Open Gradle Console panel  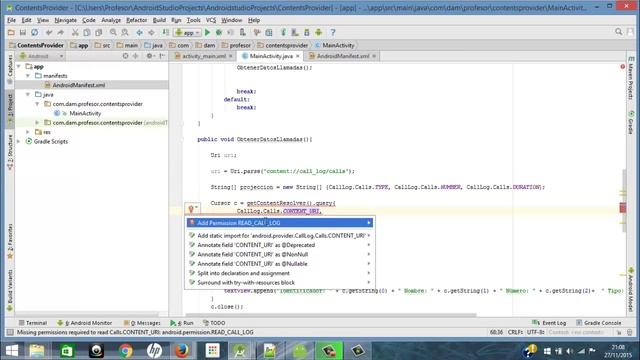(x=598, y=323)
